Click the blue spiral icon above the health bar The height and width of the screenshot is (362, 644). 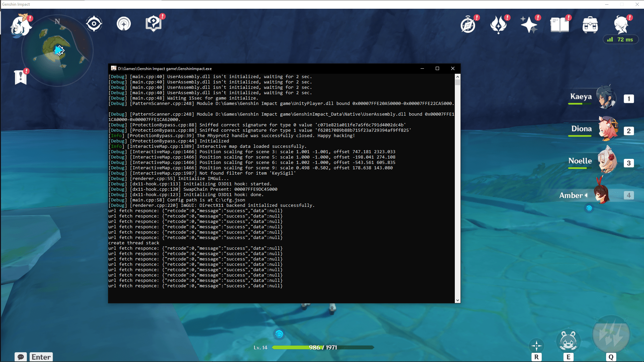point(279,334)
